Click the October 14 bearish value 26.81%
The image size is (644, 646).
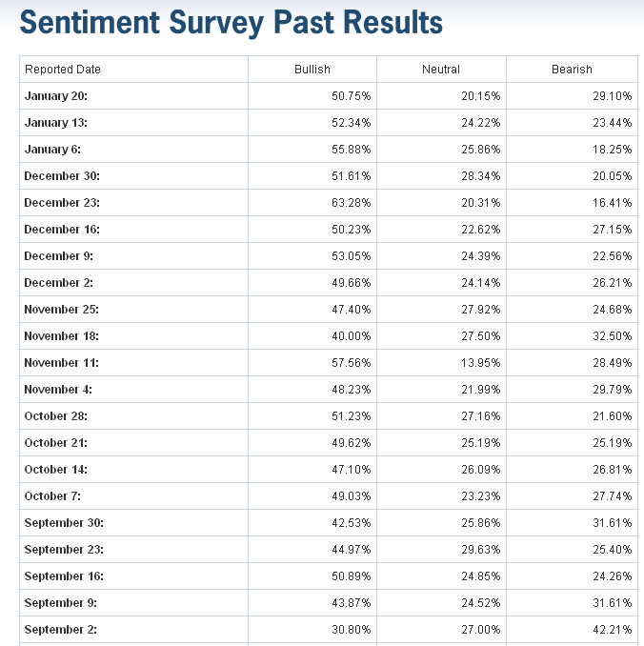pyautogui.click(x=613, y=470)
